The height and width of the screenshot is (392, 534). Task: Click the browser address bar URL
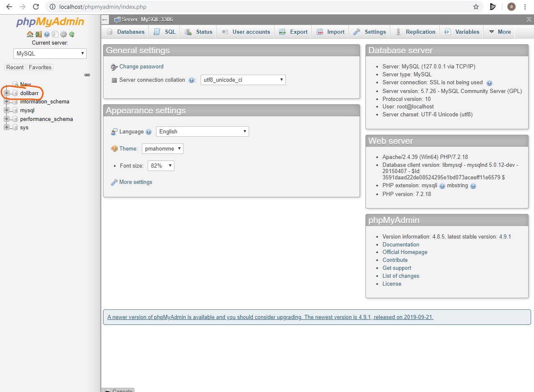click(103, 7)
